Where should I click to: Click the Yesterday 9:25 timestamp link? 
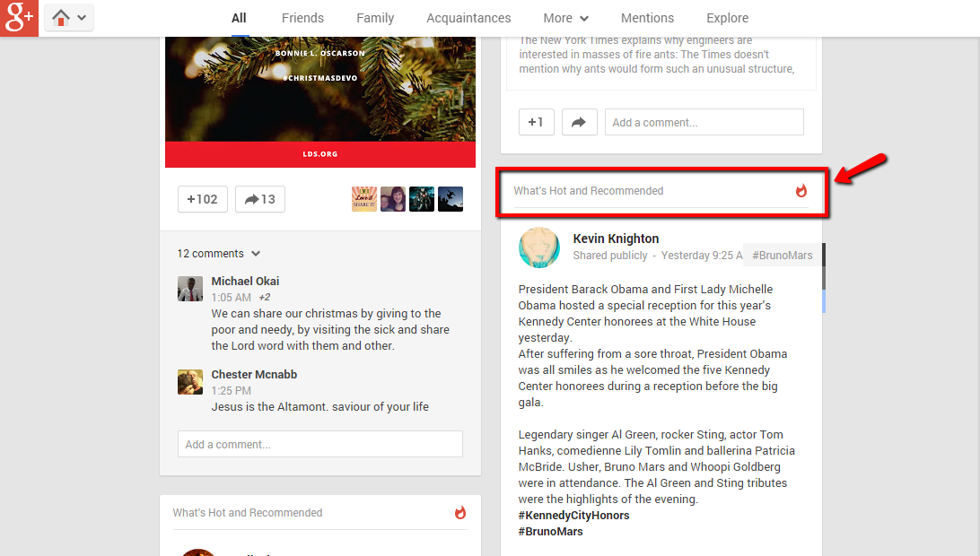[702, 256]
